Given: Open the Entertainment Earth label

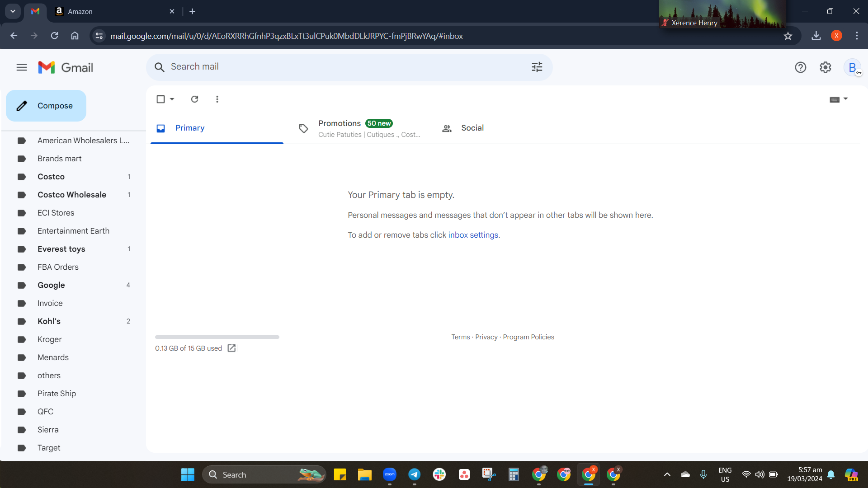Looking at the screenshot, I should 74,231.
